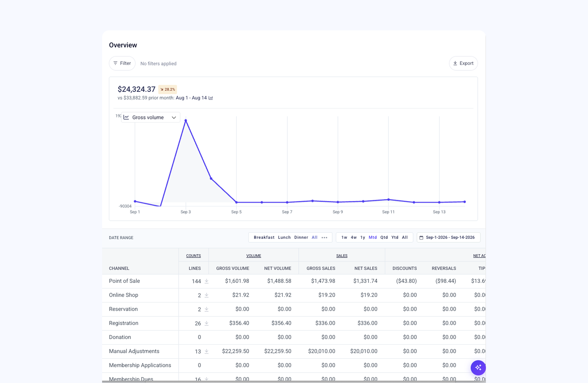The width and height of the screenshot is (588, 383).
Task: Click the VOLUME column group link
Action: (x=254, y=256)
